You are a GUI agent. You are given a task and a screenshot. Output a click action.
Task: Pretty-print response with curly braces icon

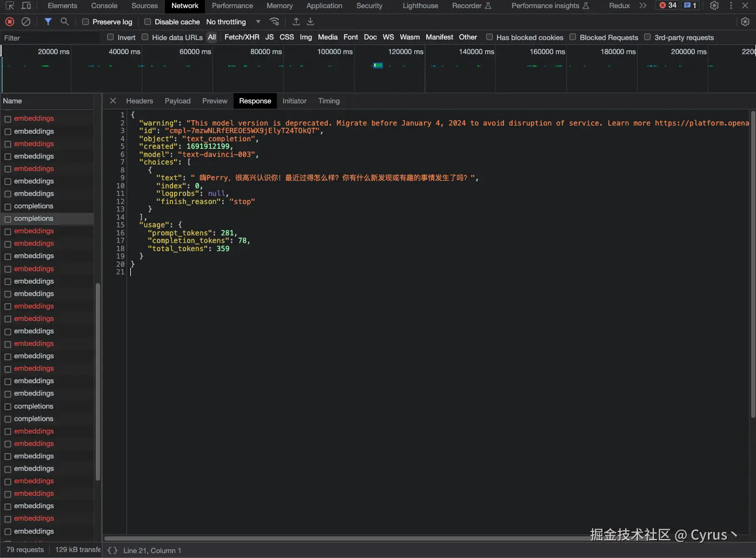pyautogui.click(x=112, y=550)
